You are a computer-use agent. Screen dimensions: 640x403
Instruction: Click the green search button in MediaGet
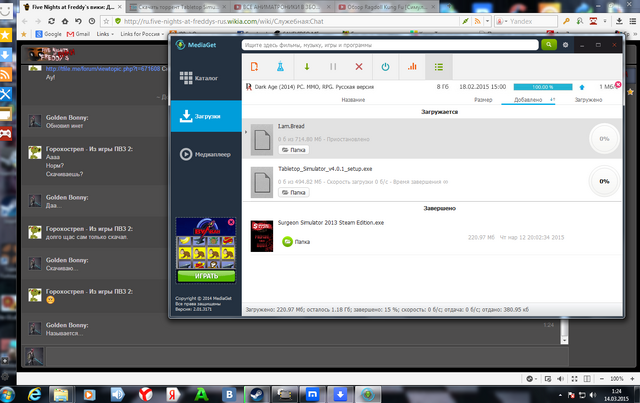pyautogui.click(x=549, y=45)
